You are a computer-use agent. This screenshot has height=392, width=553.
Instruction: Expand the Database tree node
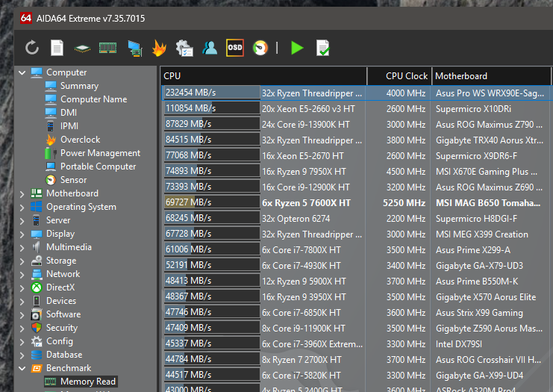click(x=22, y=355)
